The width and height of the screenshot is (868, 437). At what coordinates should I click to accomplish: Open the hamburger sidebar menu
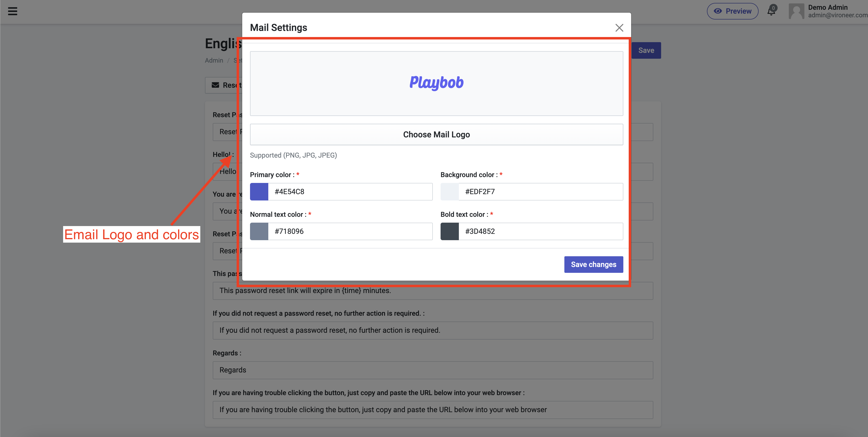point(12,11)
